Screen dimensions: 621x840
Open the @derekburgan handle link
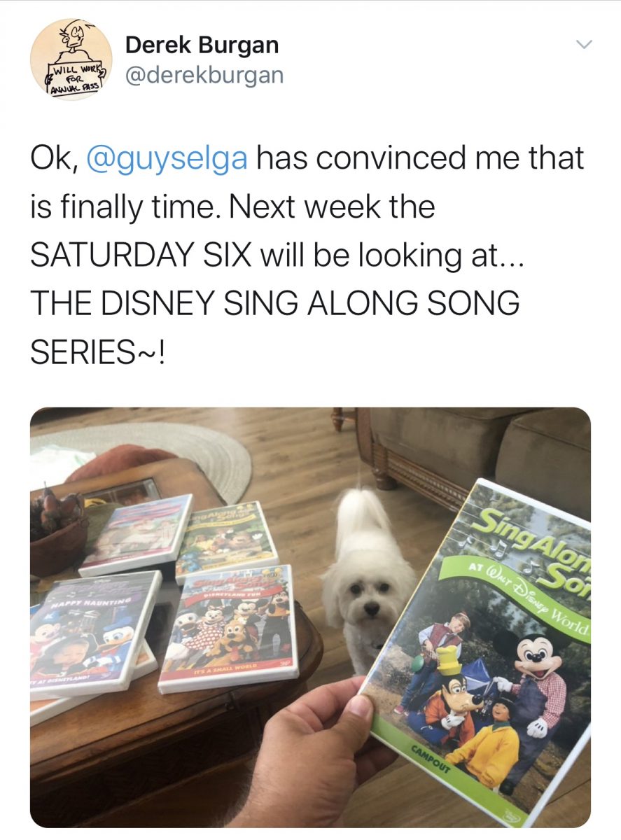pos(204,75)
